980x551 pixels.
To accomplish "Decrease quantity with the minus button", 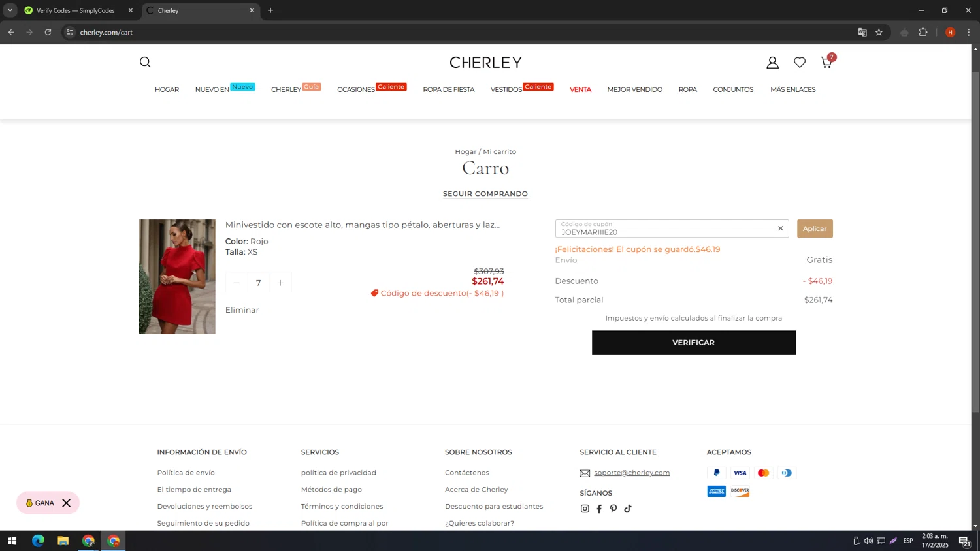I will pos(237,283).
